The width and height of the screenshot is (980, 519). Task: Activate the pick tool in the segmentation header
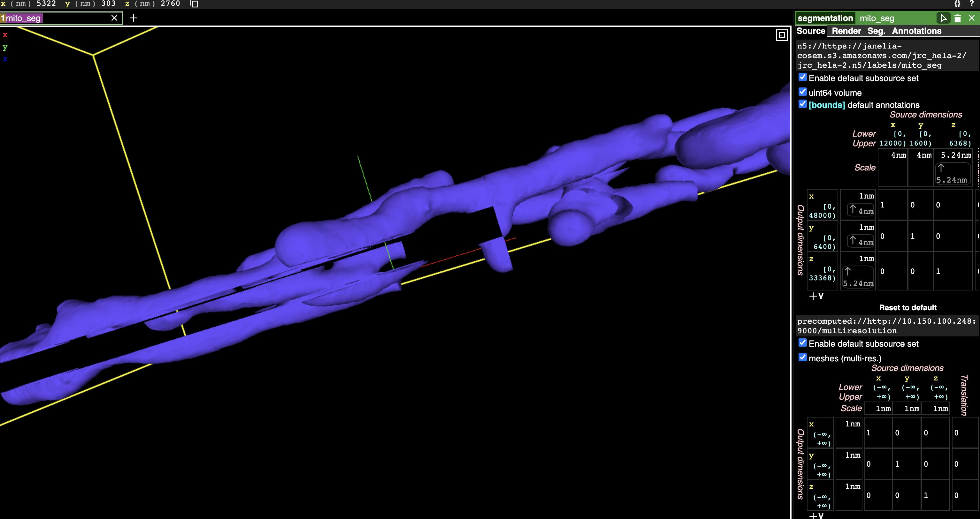point(944,18)
